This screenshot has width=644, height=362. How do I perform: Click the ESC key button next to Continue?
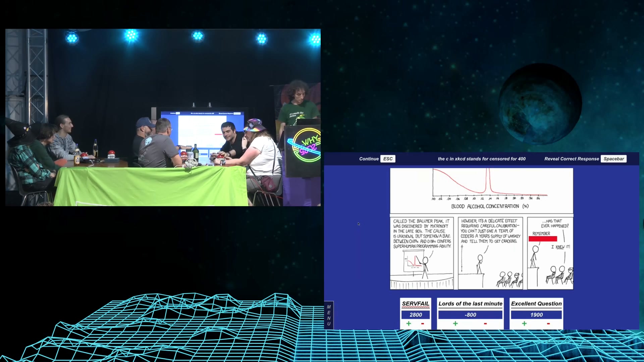tap(388, 159)
